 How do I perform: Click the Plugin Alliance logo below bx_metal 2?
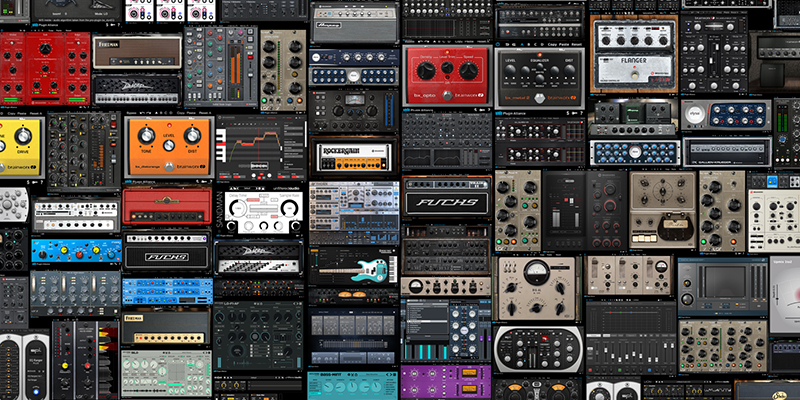tap(511, 115)
